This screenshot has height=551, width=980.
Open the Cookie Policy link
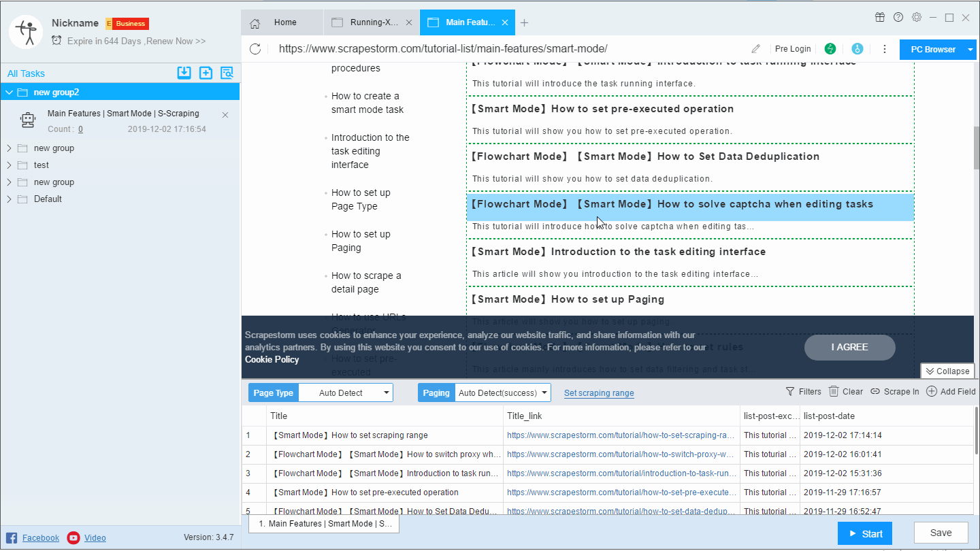(272, 359)
